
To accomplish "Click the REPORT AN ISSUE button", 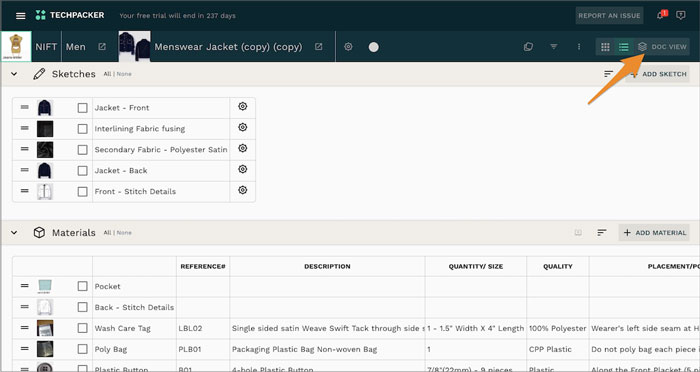I will click(x=609, y=16).
